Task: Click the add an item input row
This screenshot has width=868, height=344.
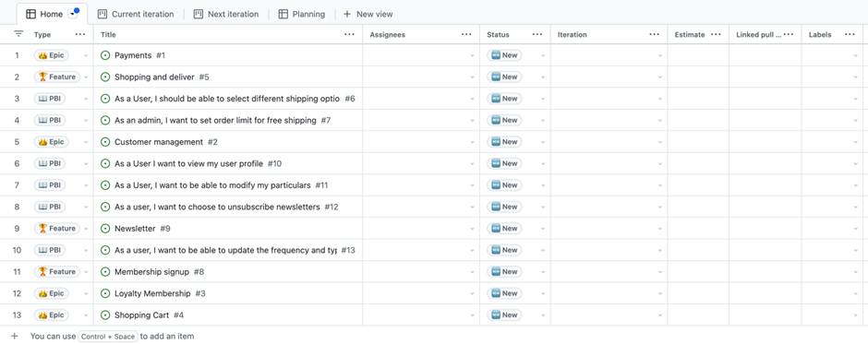Action: (434, 336)
